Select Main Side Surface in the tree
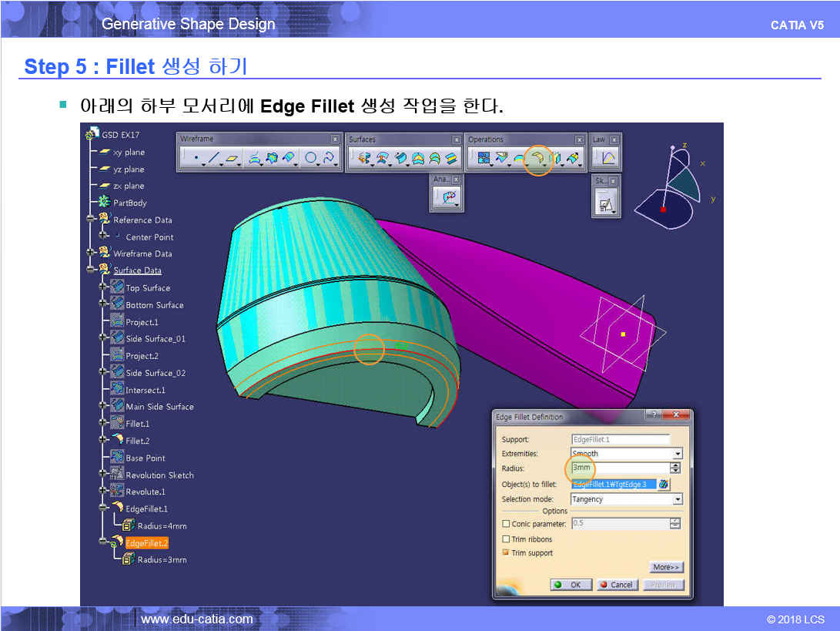 pyautogui.click(x=159, y=407)
